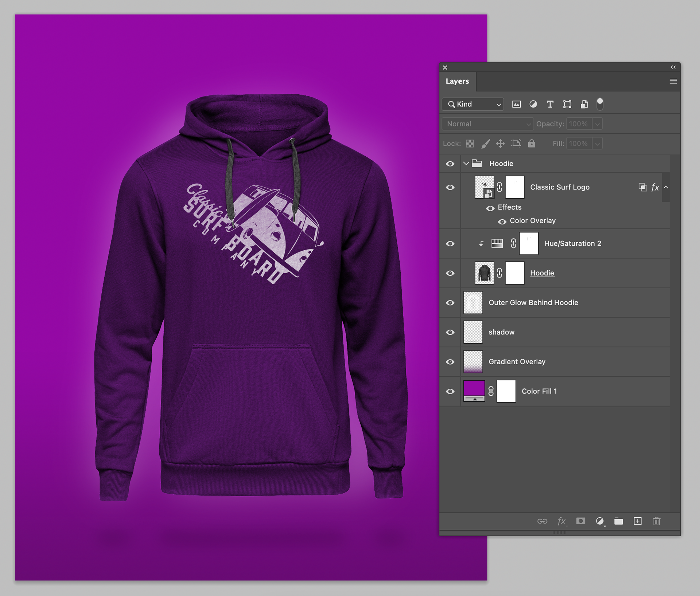Filter for shape layers icon
Image resolution: width=700 pixels, height=596 pixels.
coord(567,105)
